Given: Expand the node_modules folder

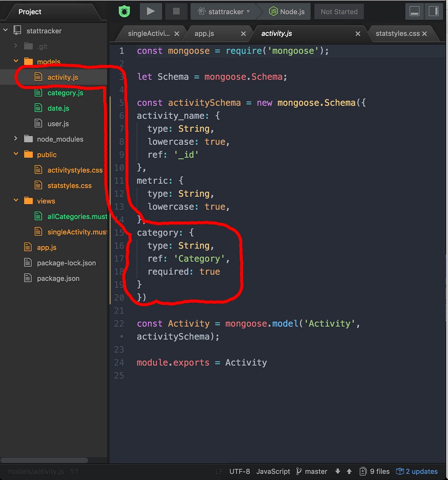Looking at the screenshot, I should [15, 139].
